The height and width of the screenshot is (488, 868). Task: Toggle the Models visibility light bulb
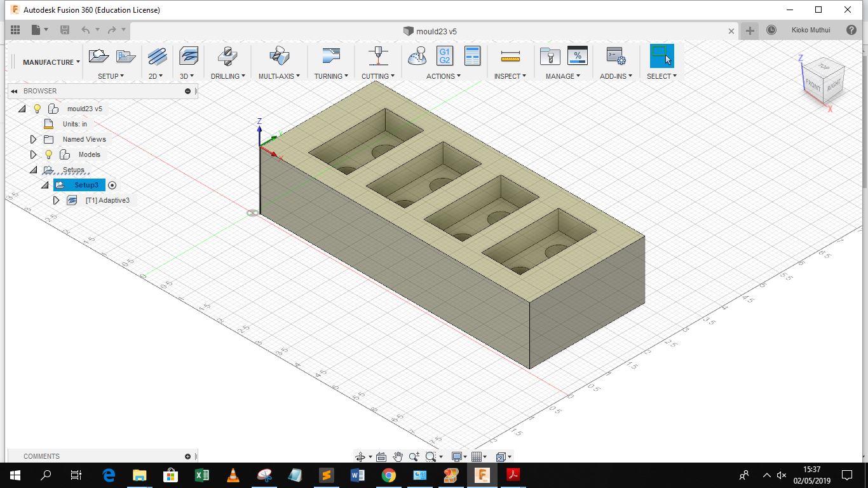pos(48,154)
